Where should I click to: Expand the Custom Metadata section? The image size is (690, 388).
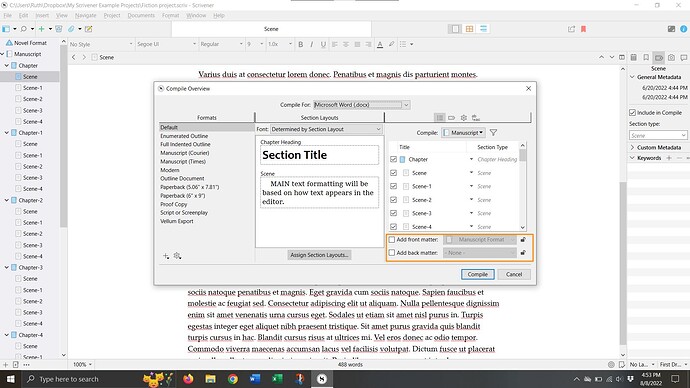[x=632, y=147]
